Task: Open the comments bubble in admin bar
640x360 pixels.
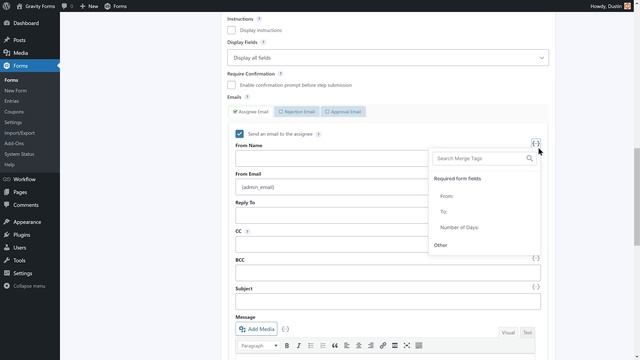Action: click(67, 6)
